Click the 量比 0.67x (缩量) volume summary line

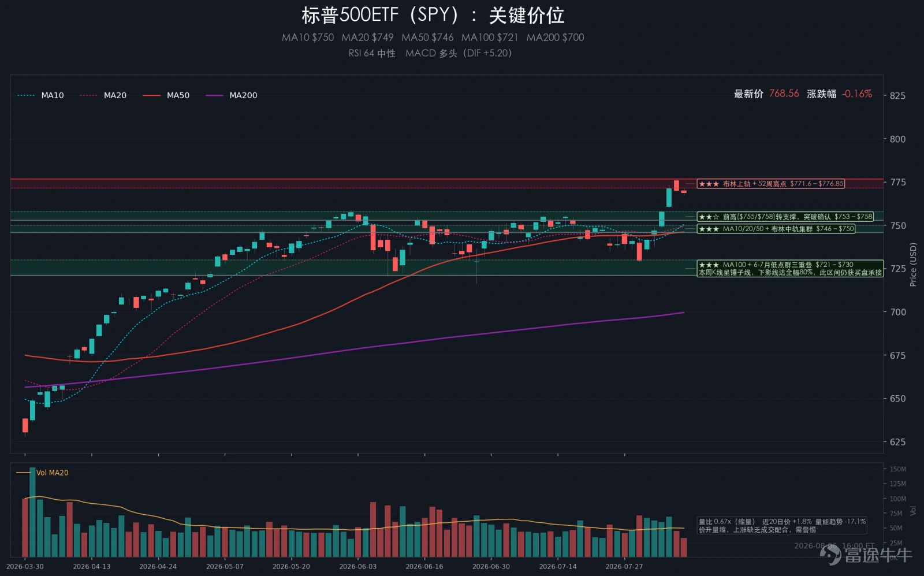[x=782, y=522]
